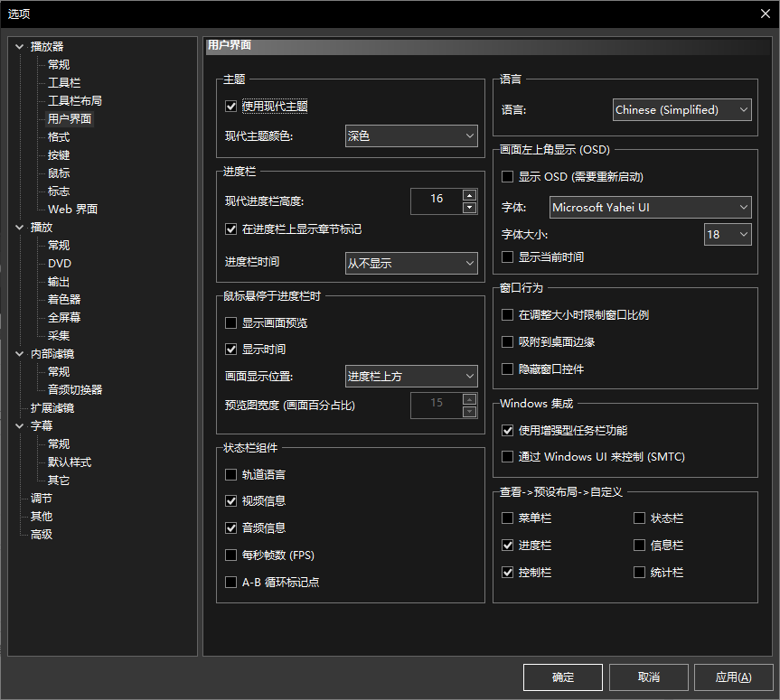The width and height of the screenshot is (780, 700).
Task: Decrease 现代进度栏高度 with down arrow
Action: click(470, 208)
